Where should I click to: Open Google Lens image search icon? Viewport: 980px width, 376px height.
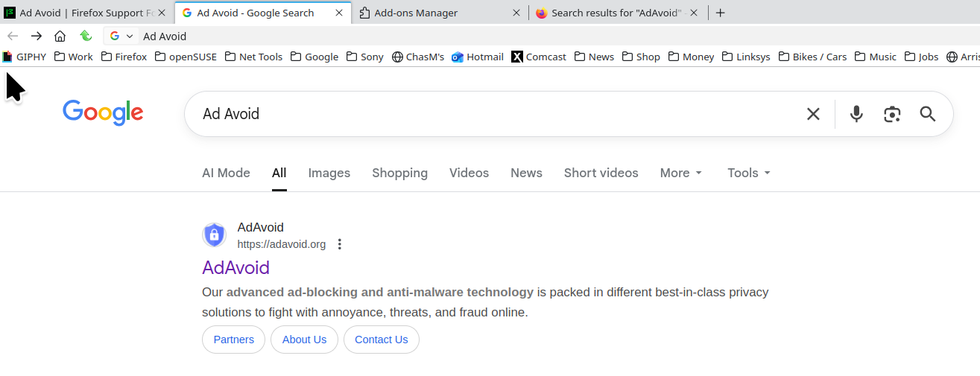click(x=892, y=114)
